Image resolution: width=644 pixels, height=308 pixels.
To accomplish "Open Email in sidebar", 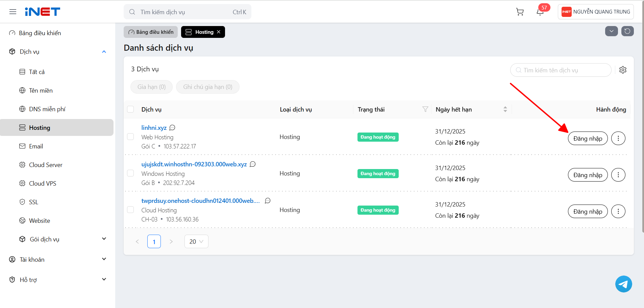I will pyautogui.click(x=57, y=146).
